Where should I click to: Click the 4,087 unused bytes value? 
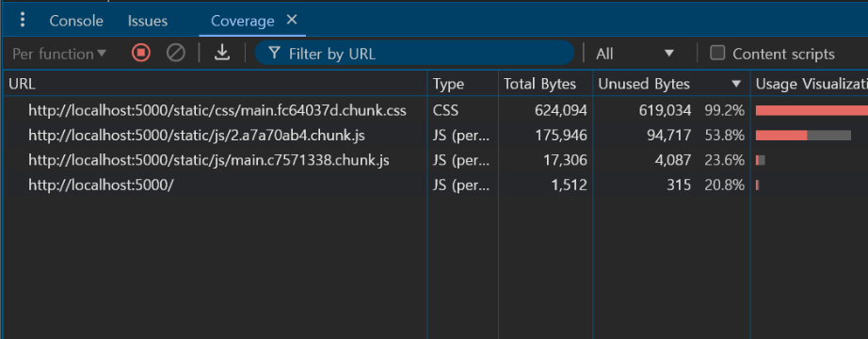(674, 160)
